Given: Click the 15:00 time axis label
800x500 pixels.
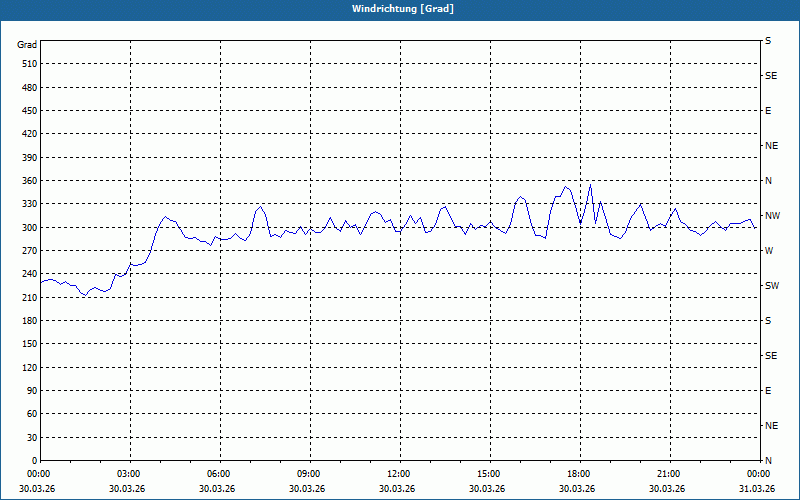Looking at the screenshot, I should (x=489, y=474).
